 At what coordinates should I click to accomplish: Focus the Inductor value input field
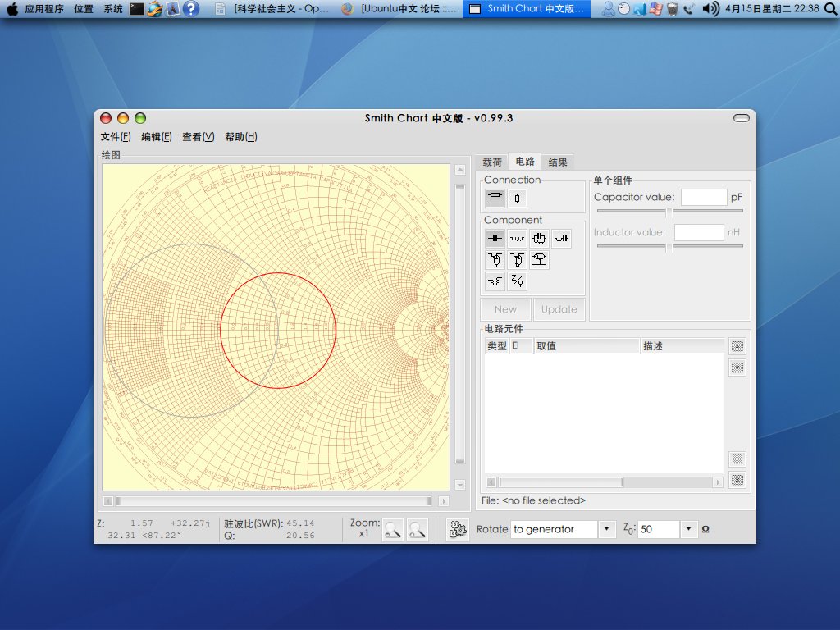[699, 232]
